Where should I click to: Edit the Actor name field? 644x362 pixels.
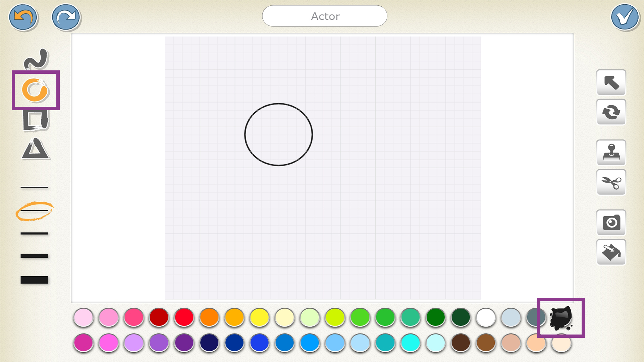[x=325, y=16]
